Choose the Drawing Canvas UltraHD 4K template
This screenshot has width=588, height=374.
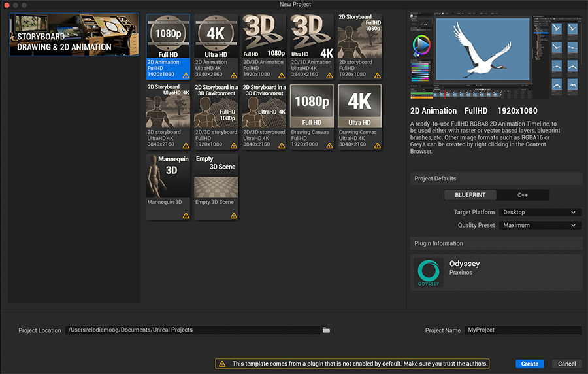[360, 116]
